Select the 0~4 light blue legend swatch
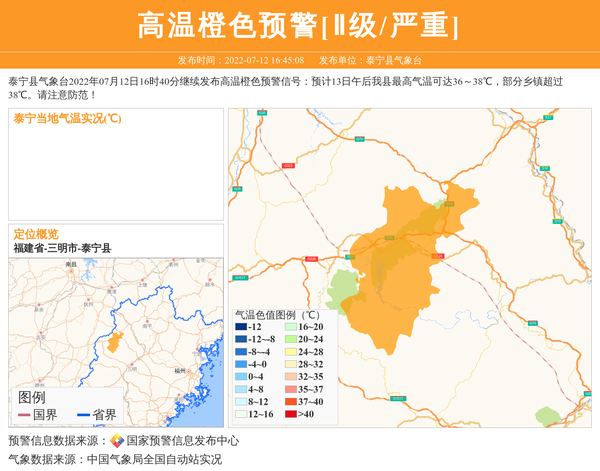 [241, 377]
